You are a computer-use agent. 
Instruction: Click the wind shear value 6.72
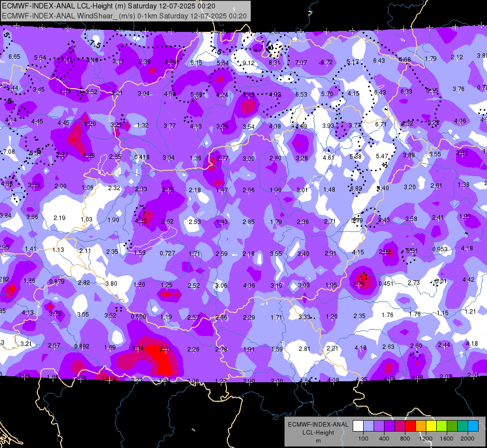point(327,62)
